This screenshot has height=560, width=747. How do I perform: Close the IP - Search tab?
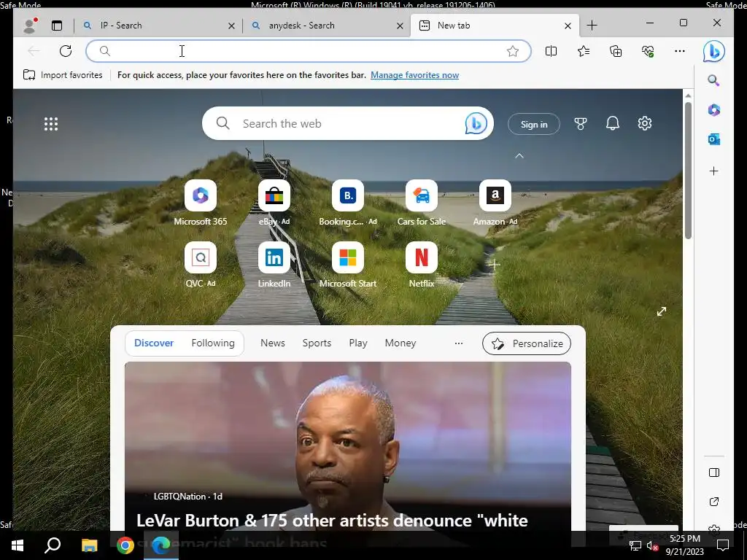231,26
